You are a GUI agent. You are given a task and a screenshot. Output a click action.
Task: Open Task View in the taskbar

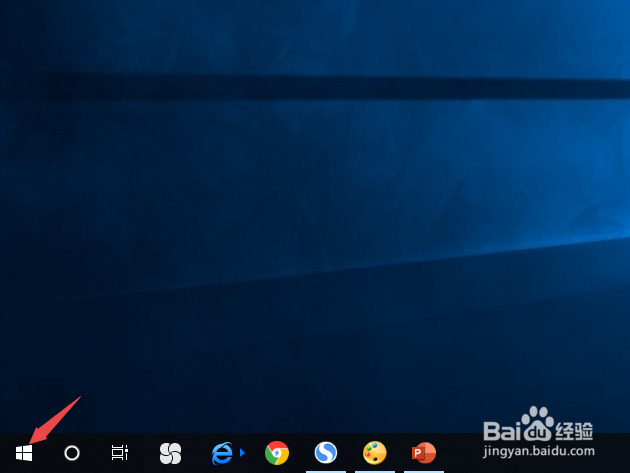coord(120,453)
